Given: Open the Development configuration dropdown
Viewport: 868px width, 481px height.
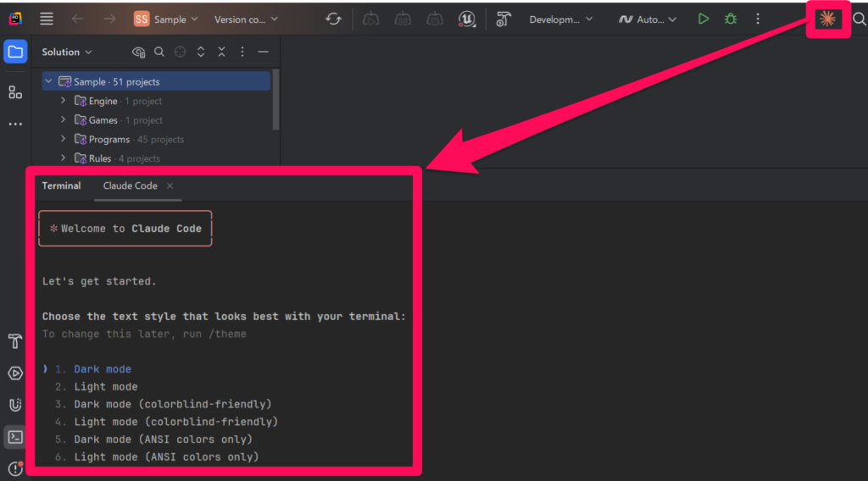Looking at the screenshot, I should coord(561,19).
